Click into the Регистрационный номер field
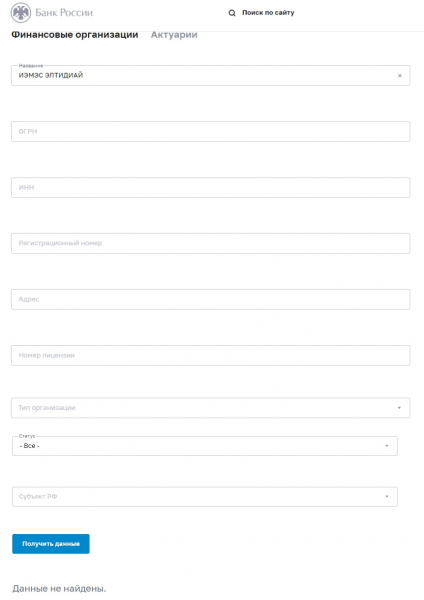This screenshot has width=424, height=600. [x=210, y=243]
